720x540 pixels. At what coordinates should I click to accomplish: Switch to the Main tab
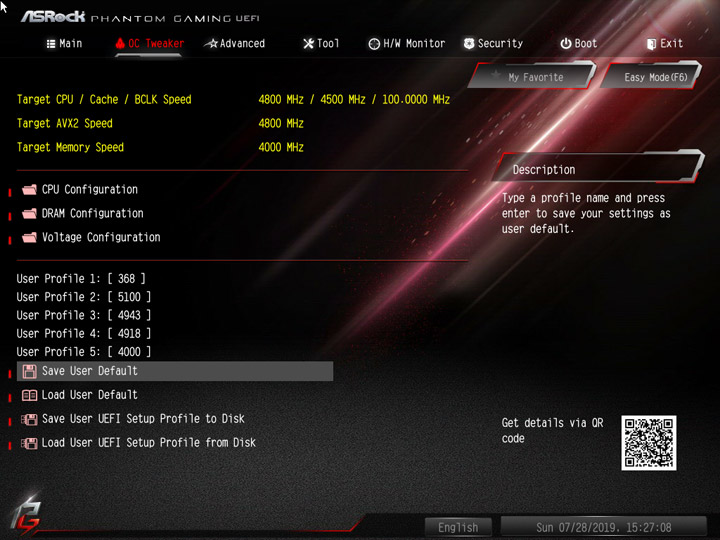pyautogui.click(x=64, y=44)
